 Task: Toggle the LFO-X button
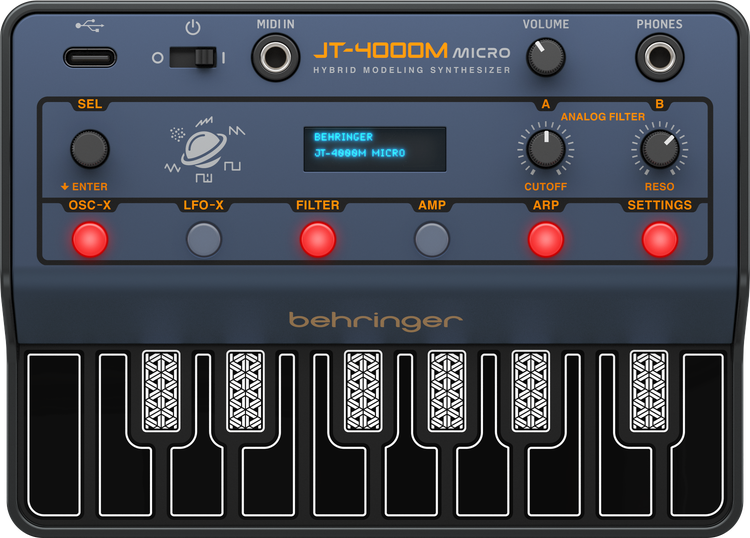click(204, 239)
